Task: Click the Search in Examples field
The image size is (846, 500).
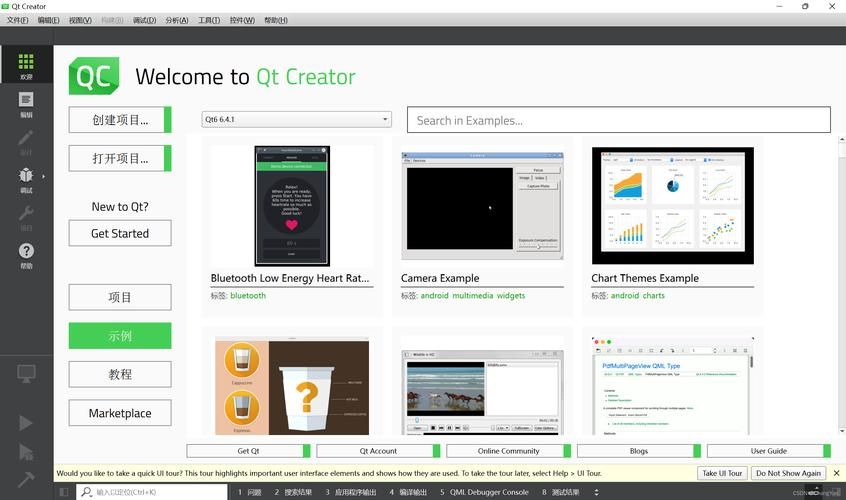Action: coord(618,120)
